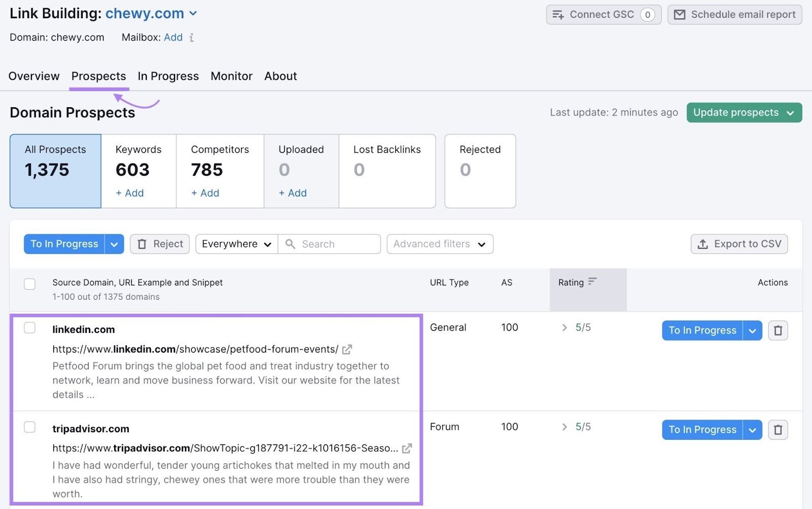This screenshot has width=812, height=509.
Task: Open the Connect GSC panel
Action: (x=603, y=14)
